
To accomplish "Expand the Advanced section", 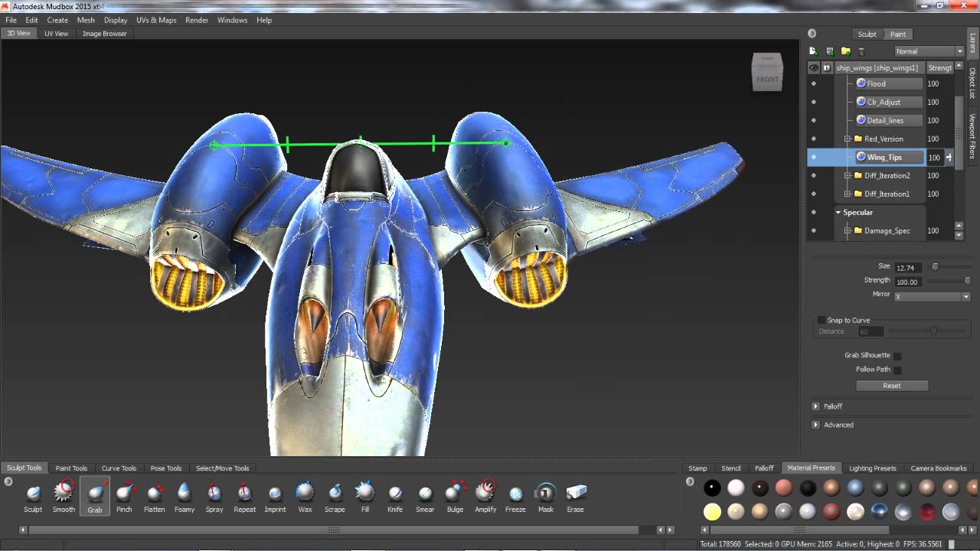I will (816, 425).
